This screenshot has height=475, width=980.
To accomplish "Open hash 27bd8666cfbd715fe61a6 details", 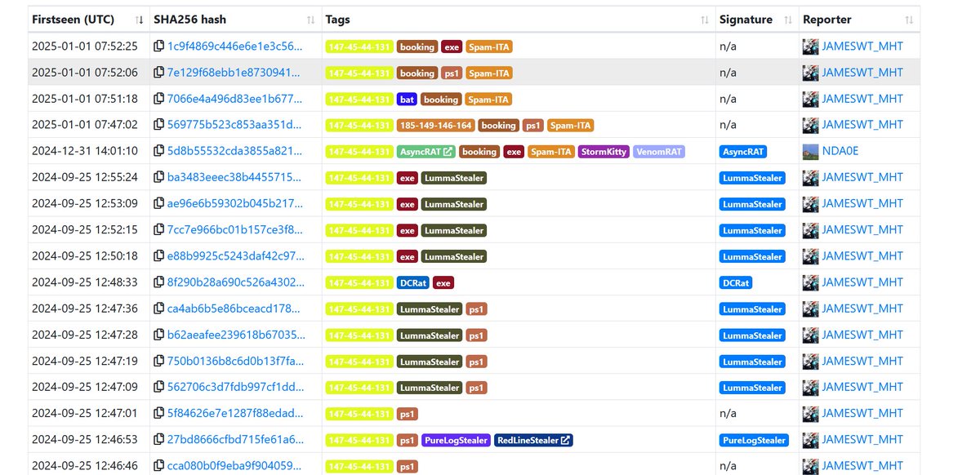I will (x=234, y=440).
